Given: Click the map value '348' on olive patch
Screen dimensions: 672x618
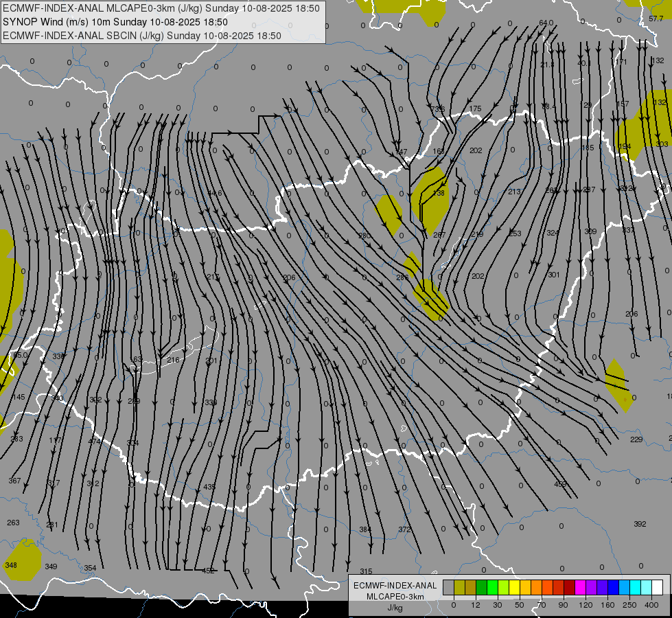Looking at the screenshot, I should pyautogui.click(x=11, y=565).
